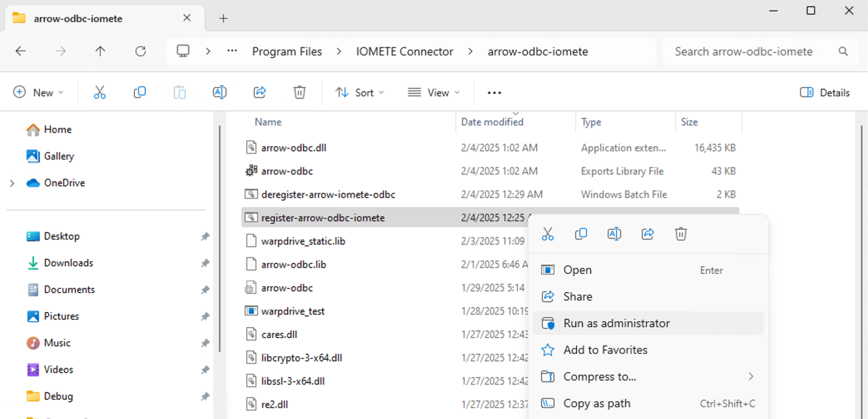The height and width of the screenshot is (419, 868).
Task: Click the Cut icon in the context menu
Action: [x=547, y=234]
